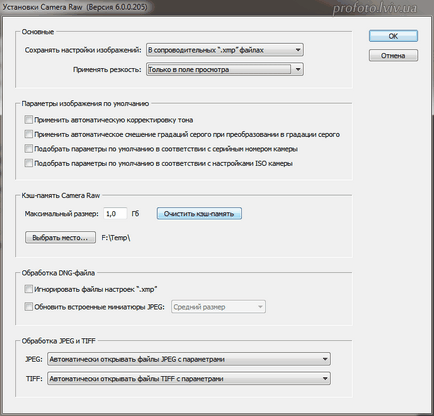Screen dimensions: 434x416
Task: Click the Обработка JPEG и TIFF heading
Action: 59,341
